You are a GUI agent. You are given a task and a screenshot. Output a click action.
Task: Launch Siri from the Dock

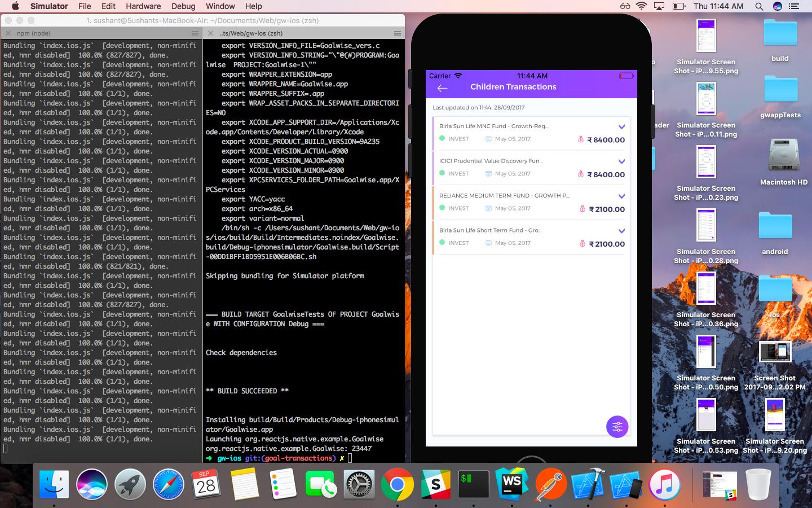(x=92, y=484)
